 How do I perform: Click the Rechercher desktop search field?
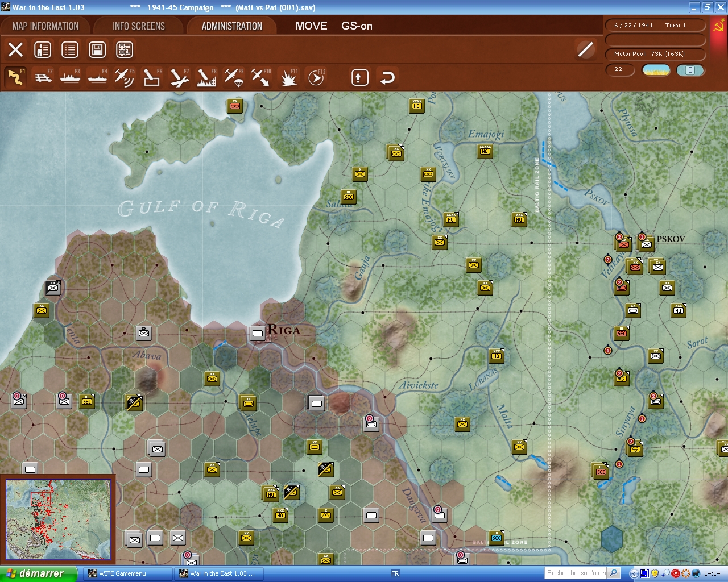click(577, 573)
